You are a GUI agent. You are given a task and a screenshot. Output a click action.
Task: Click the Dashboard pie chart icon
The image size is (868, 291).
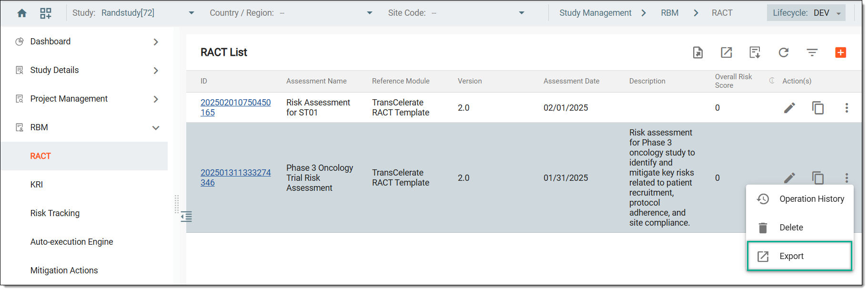(20, 42)
